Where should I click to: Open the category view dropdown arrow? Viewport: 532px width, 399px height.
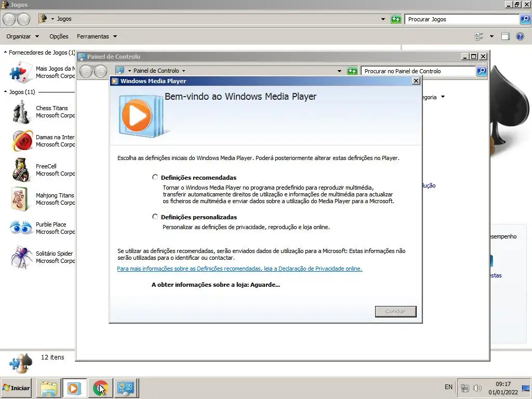point(443,97)
